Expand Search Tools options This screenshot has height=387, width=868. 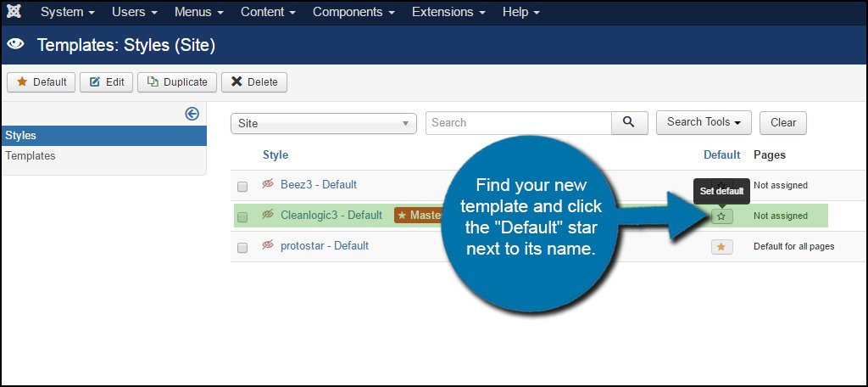pos(704,122)
